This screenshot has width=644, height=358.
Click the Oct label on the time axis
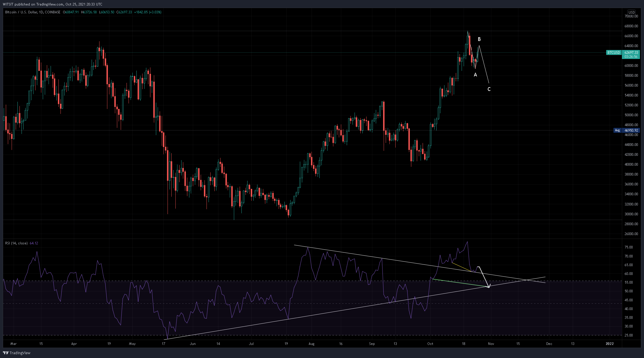coord(430,344)
